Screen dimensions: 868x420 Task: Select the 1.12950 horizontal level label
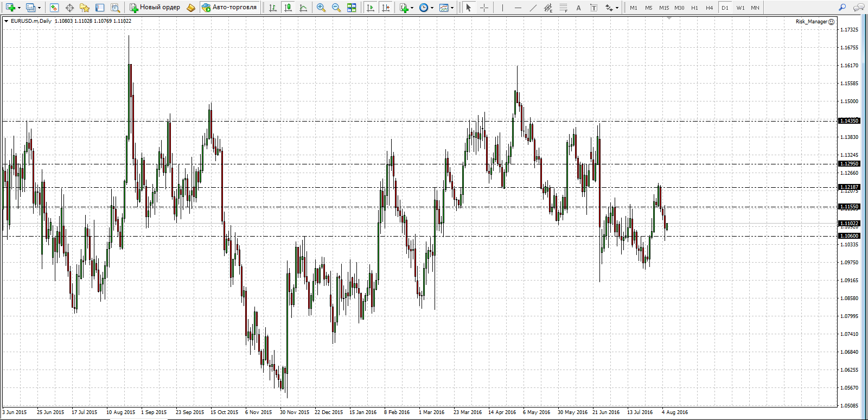tap(850, 164)
